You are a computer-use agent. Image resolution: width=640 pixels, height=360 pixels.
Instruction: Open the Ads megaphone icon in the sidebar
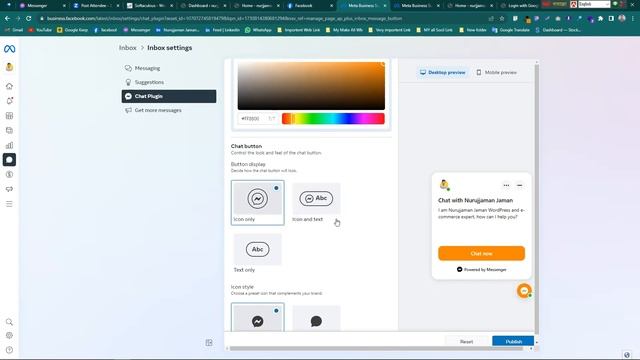9,189
